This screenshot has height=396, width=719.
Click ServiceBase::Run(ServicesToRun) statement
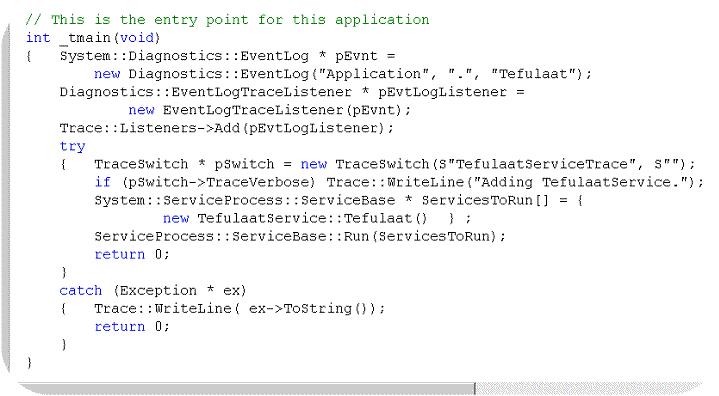coord(300,236)
